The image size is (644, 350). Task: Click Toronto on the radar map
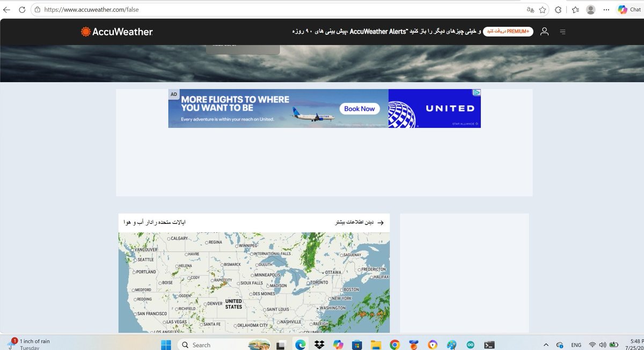click(x=317, y=282)
